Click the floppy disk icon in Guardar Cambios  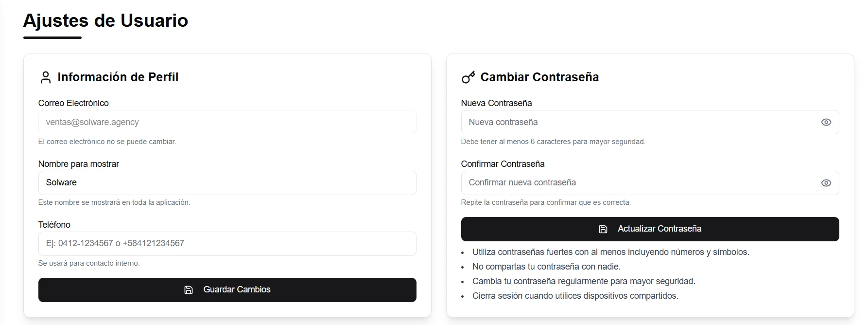coord(189,290)
